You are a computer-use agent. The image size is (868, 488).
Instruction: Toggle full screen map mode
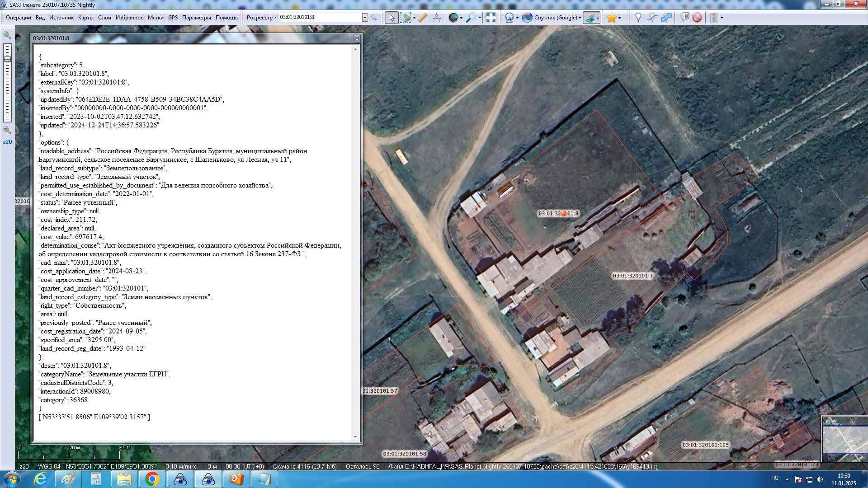click(491, 18)
